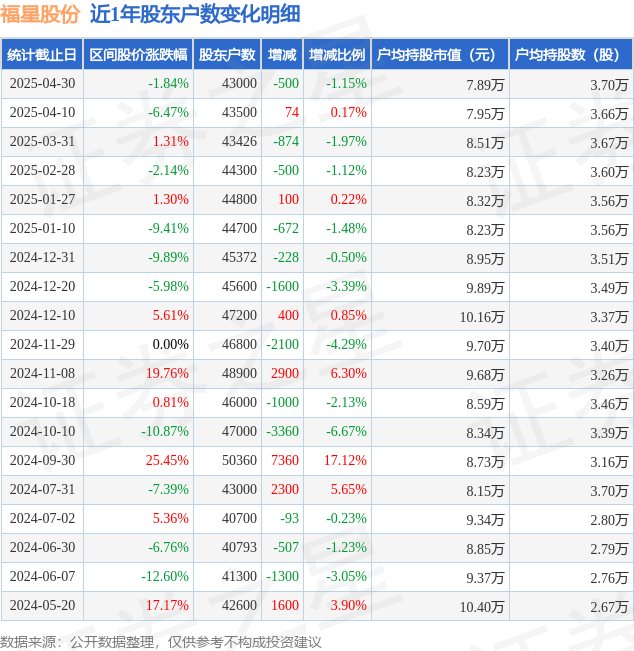Click the change value -874
634x651 pixels.
(286, 142)
